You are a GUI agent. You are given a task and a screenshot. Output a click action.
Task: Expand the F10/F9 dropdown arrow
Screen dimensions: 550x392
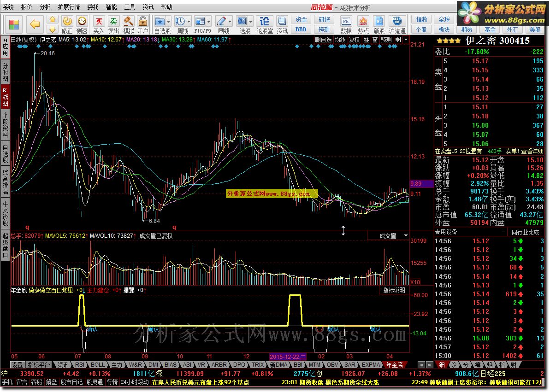[x=209, y=21]
